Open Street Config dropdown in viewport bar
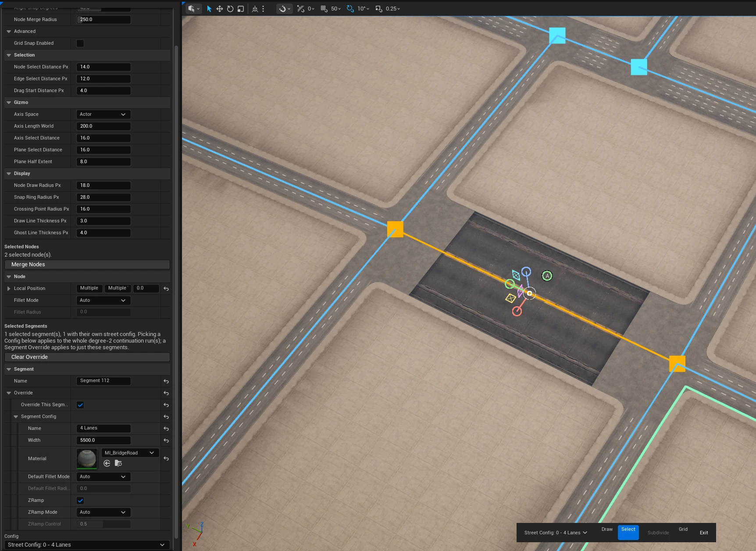The height and width of the screenshot is (551, 756). [x=556, y=533]
